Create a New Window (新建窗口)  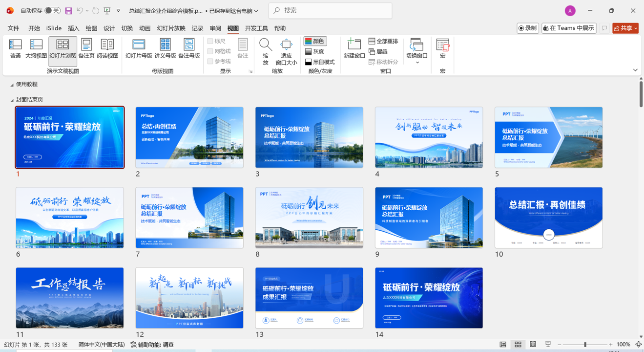pos(354,49)
